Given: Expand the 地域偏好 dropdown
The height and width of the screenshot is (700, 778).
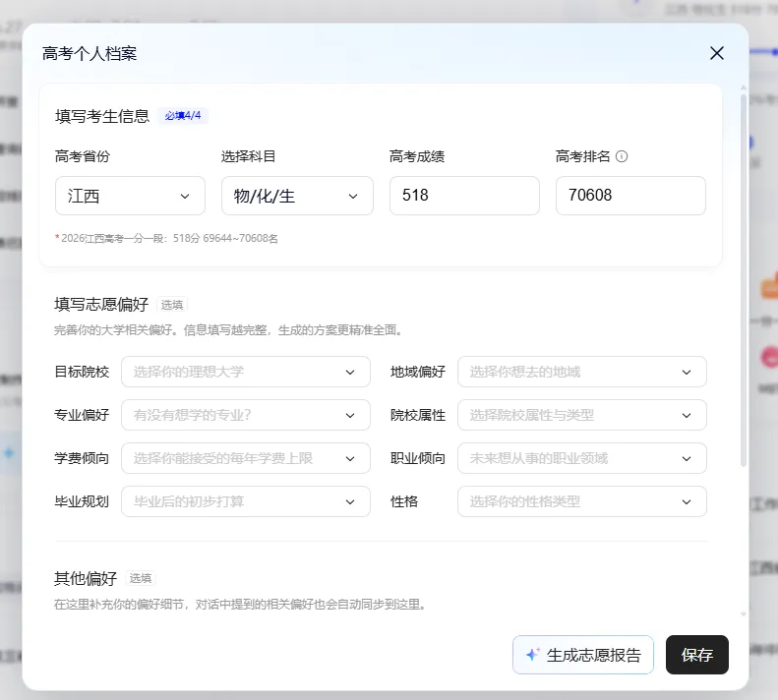Looking at the screenshot, I should point(582,372).
